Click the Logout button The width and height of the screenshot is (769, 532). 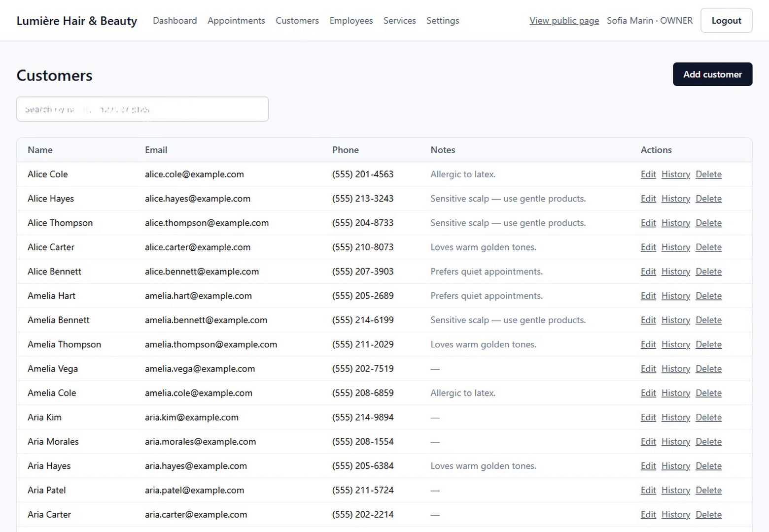pos(726,21)
